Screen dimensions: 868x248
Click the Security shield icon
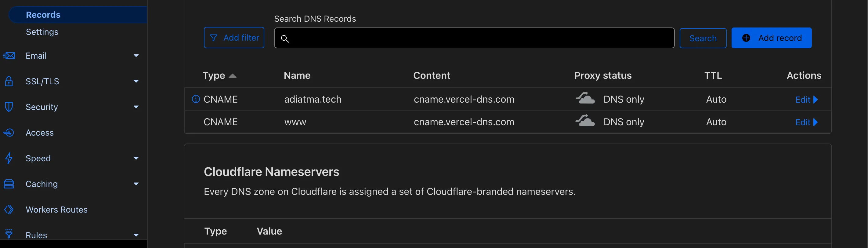click(x=9, y=107)
